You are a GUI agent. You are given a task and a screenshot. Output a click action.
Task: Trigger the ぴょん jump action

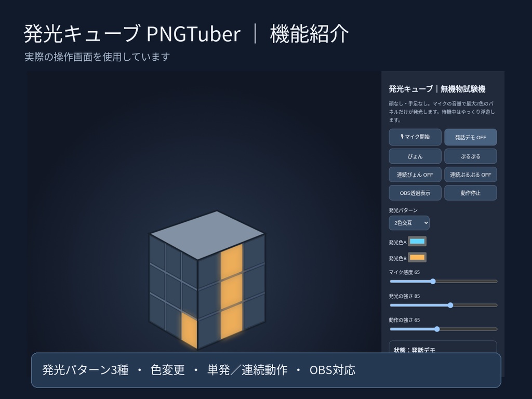pos(415,156)
